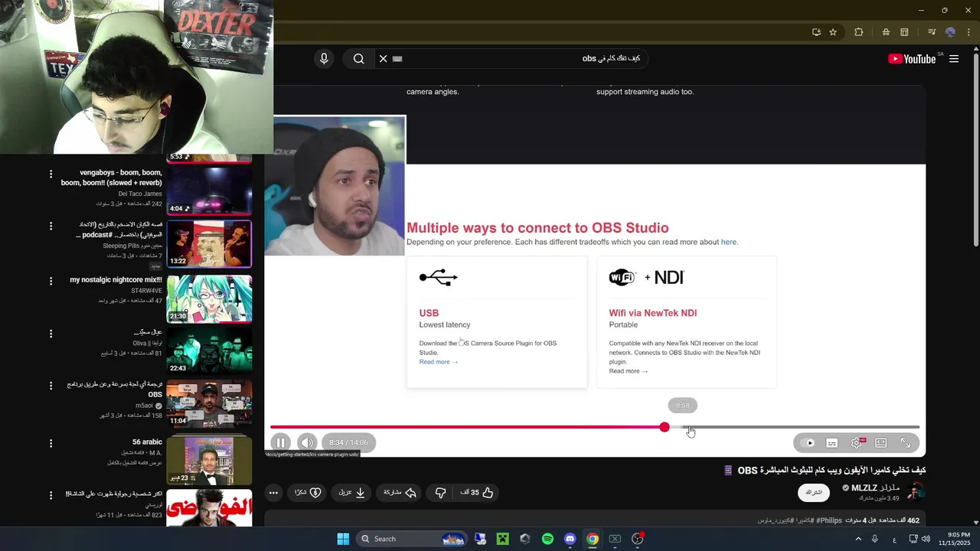Switch to theater mode view
This screenshot has height=551, width=980.
coord(881,443)
